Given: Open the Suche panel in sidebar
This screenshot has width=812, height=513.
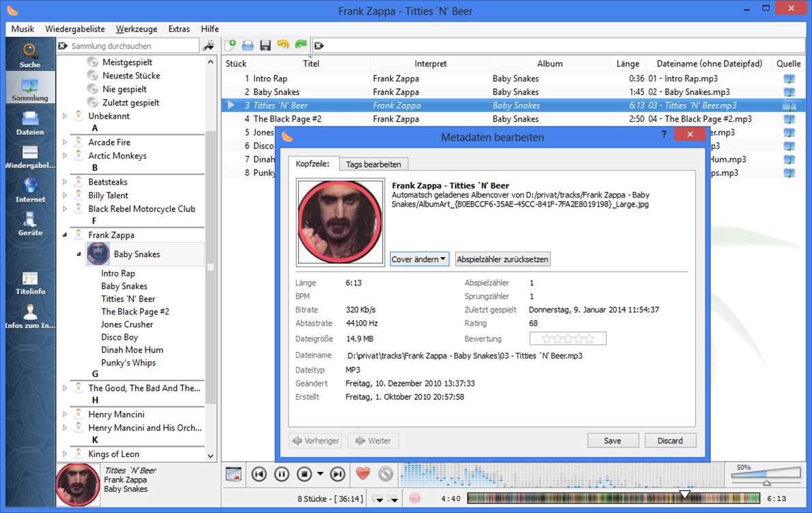Looking at the screenshot, I should (29, 55).
